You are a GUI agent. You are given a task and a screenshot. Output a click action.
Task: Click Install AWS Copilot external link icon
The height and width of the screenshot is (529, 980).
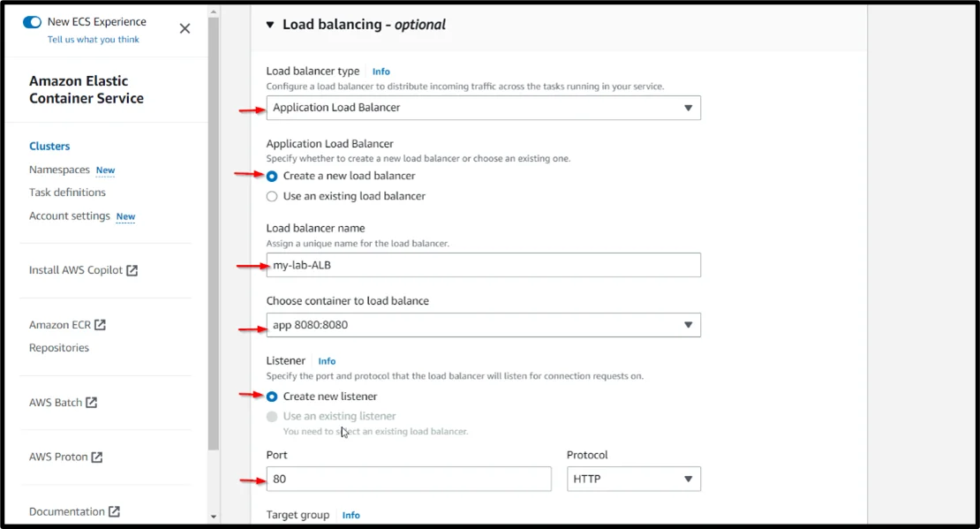132,270
